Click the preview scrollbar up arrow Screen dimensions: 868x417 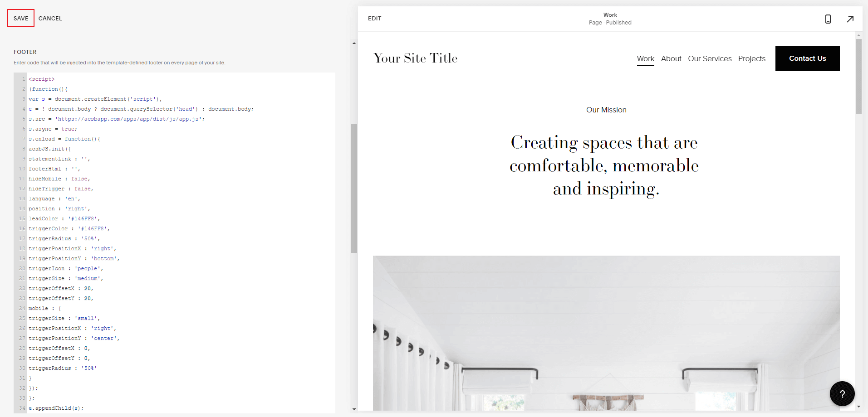[x=858, y=35]
